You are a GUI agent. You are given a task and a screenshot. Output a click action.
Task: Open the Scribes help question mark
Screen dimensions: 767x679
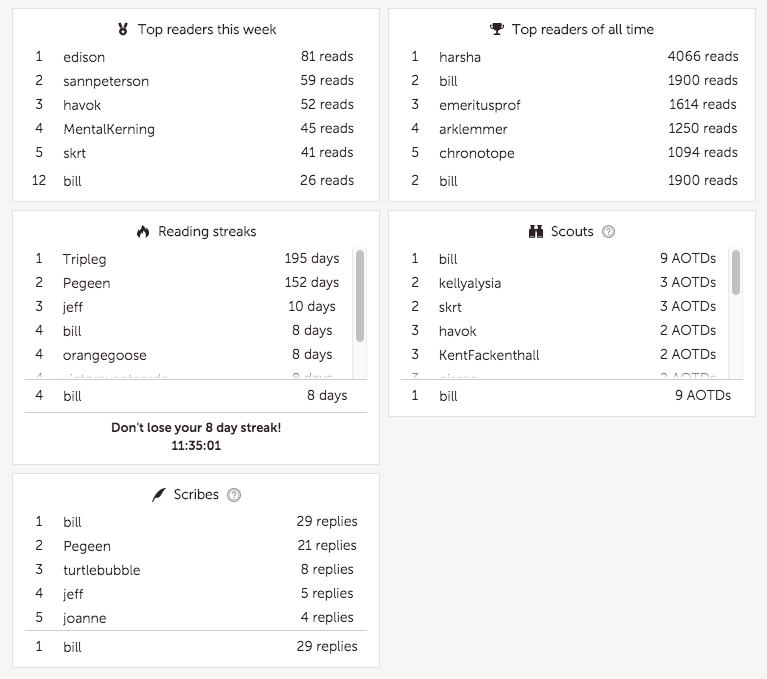tap(234, 495)
